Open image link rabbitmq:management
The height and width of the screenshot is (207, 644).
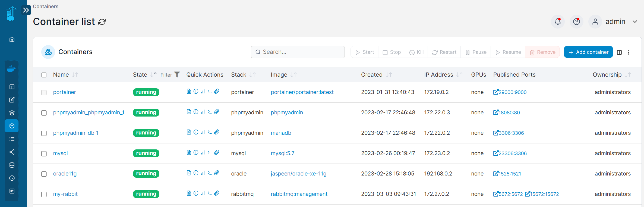[299, 194]
